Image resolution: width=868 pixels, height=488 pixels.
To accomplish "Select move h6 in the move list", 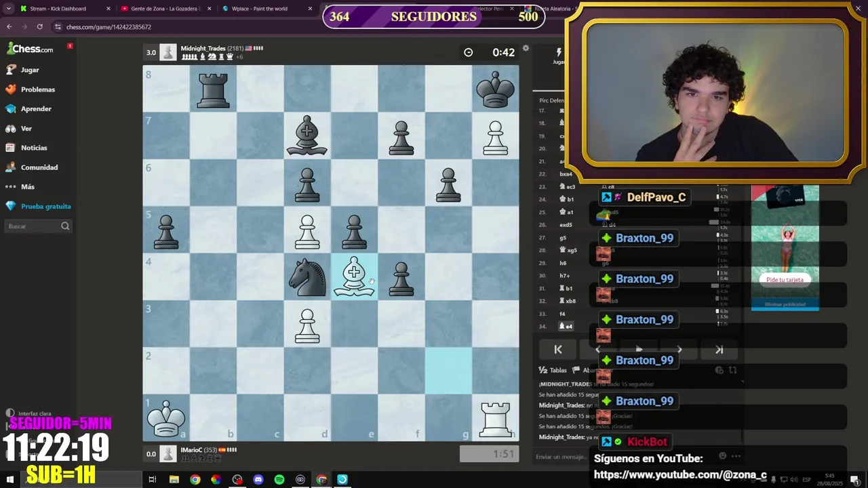I will click(x=563, y=263).
